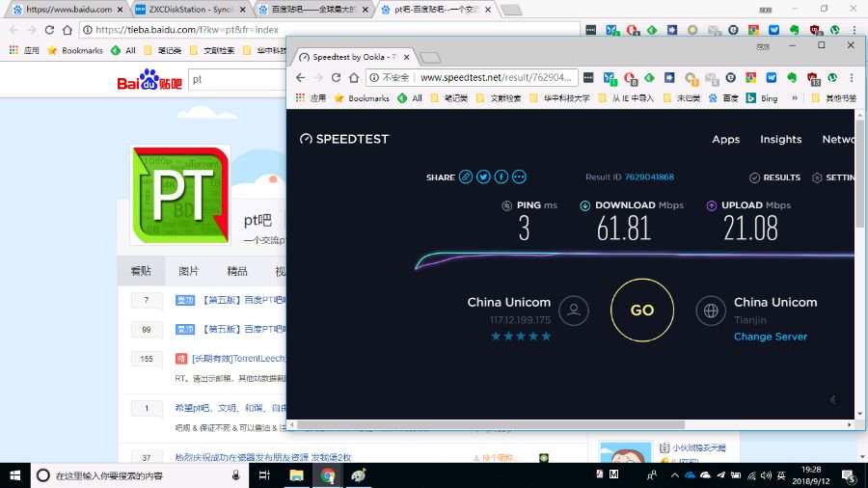This screenshot has height=488, width=868.
Task: Click the Speedtest window back button
Action: click(300, 78)
